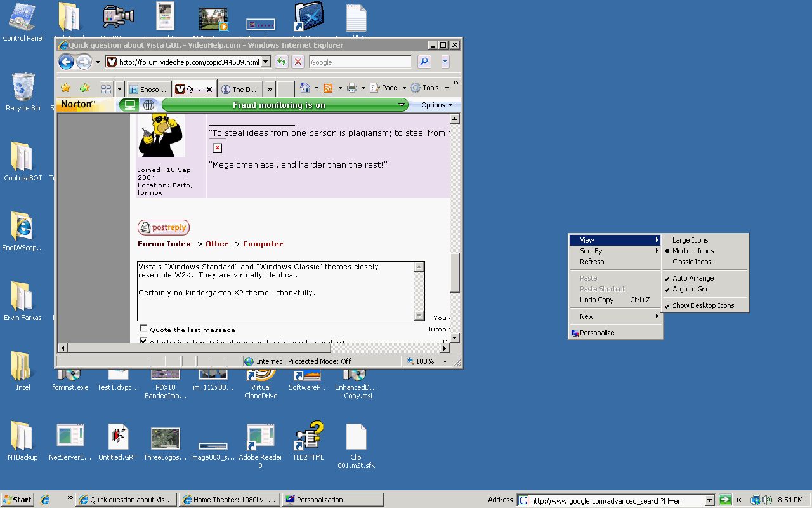
Task: Click Internet Explorer quick launch icon
Action: point(45,500)
